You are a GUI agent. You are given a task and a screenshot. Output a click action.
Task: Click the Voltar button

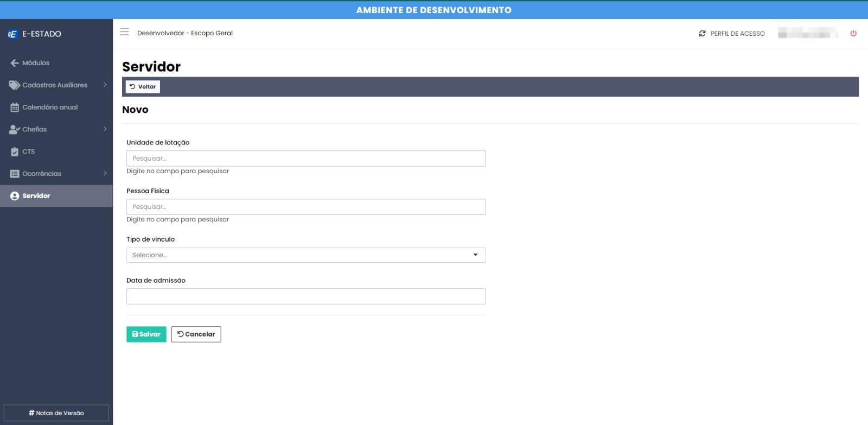coord(143,87)
